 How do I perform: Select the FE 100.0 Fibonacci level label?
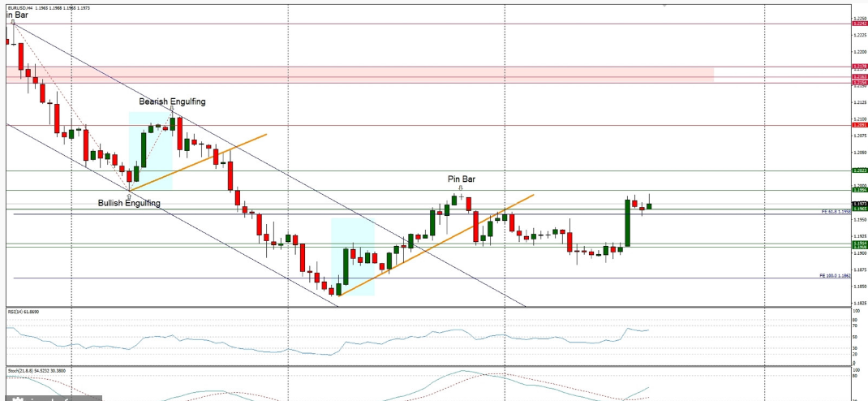pyautogui.click(x=834, y=276)
